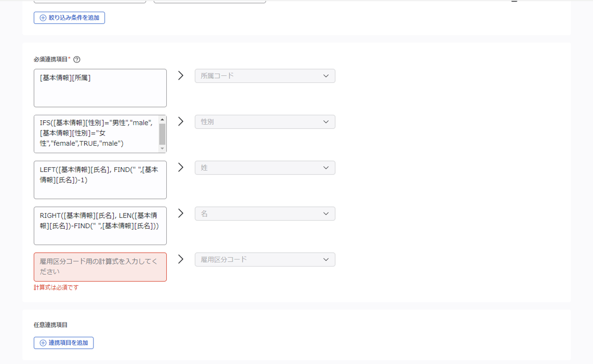Open the 雇用区分コード dropdown
Viewport: 593px width, 364px height.
(x=265, y=259)
